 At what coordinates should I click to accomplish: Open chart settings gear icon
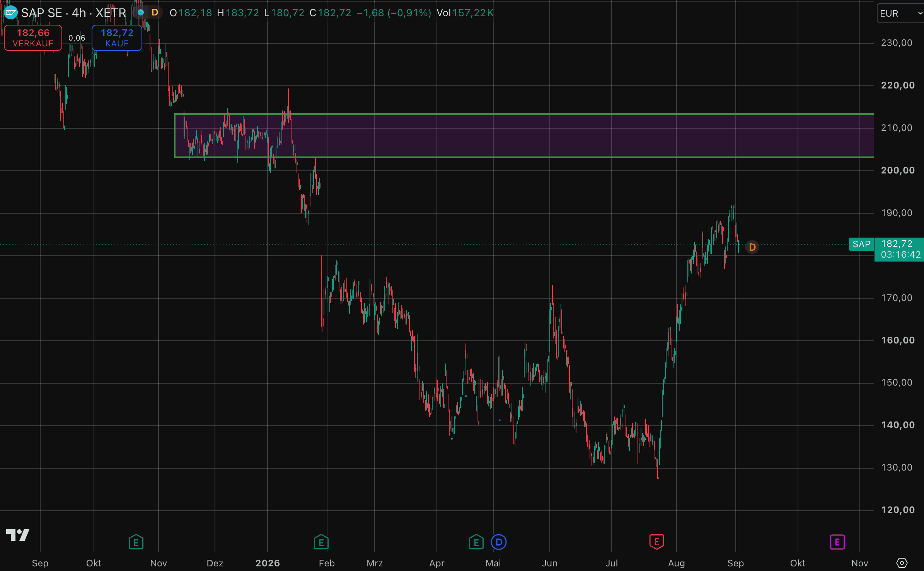coord(902,563)
